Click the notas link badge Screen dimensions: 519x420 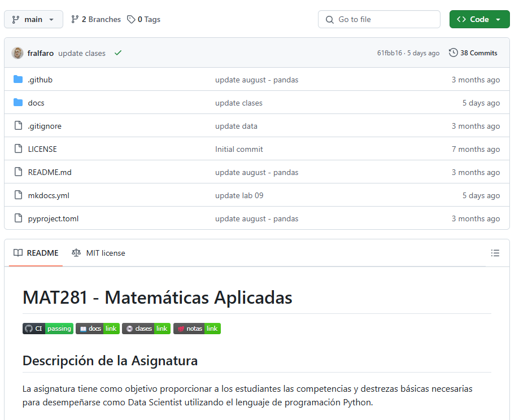click(x=197, y=329)
